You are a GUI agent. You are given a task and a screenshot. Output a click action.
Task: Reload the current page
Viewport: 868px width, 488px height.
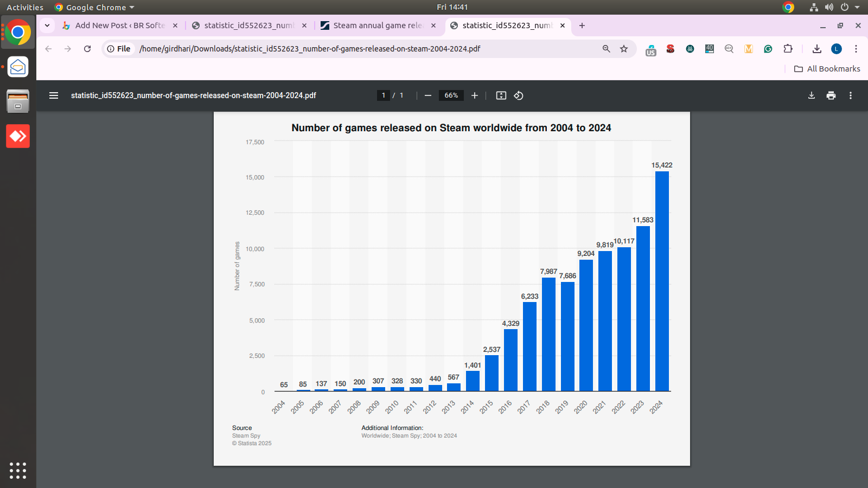pos(87,49)
